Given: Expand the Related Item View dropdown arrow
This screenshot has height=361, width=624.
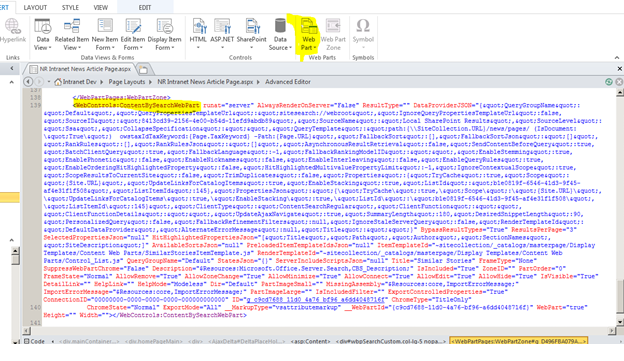Looking at the screenshot, I should tap(80, 48).
